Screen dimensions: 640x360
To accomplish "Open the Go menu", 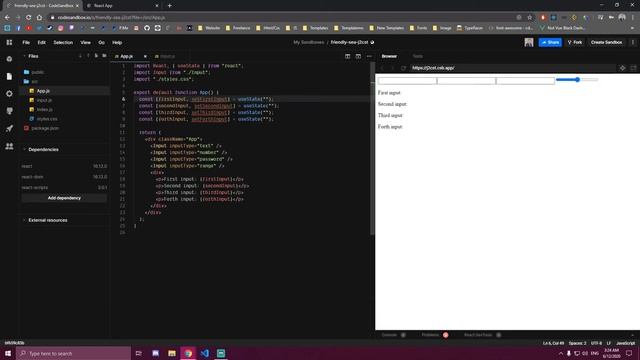I will point(101,42).
